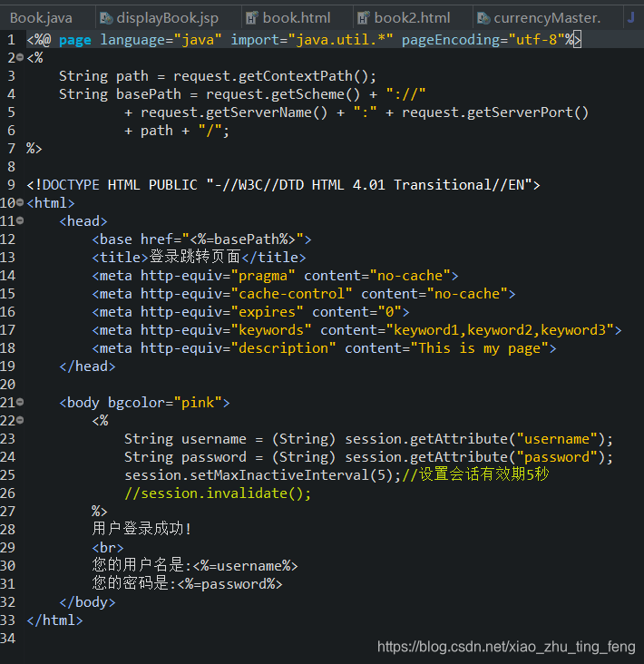Click the JSP file icon on displayBook.jsp tab
644x664 pixels.
[106, 18]
